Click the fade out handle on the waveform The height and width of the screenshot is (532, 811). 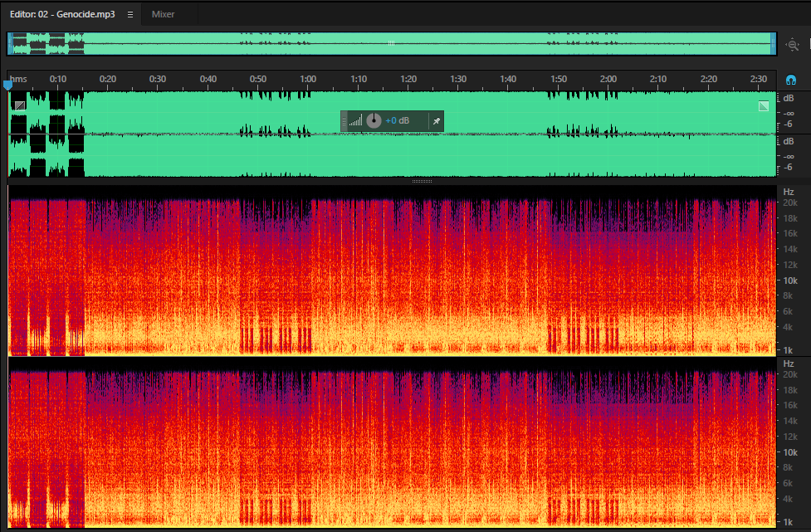[x=764, y=106]
